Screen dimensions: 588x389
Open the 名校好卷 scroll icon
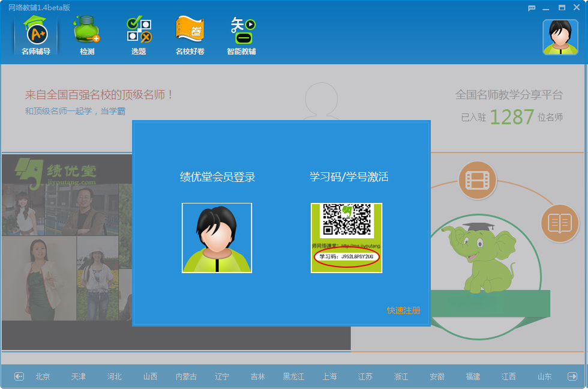coord(190,35)
